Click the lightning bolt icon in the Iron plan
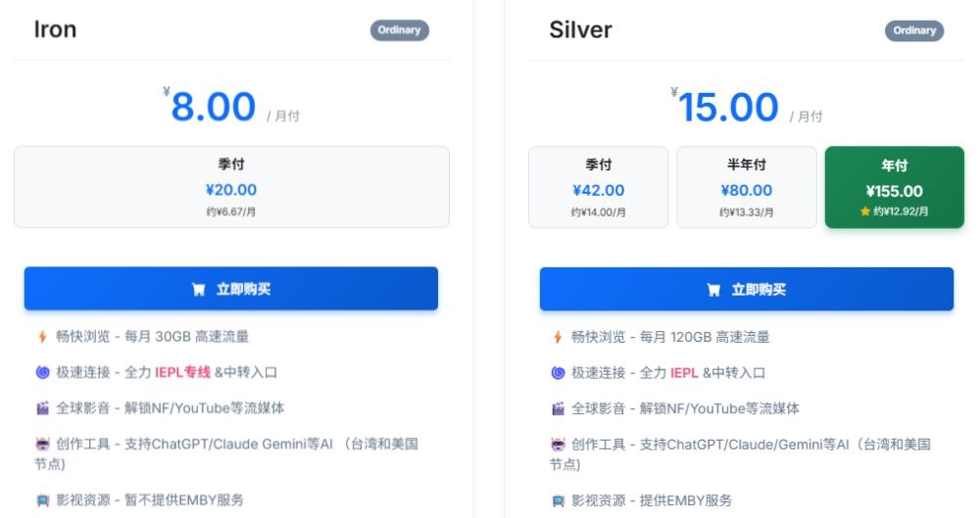The image size is (980, 518). [x=42, y=337]
